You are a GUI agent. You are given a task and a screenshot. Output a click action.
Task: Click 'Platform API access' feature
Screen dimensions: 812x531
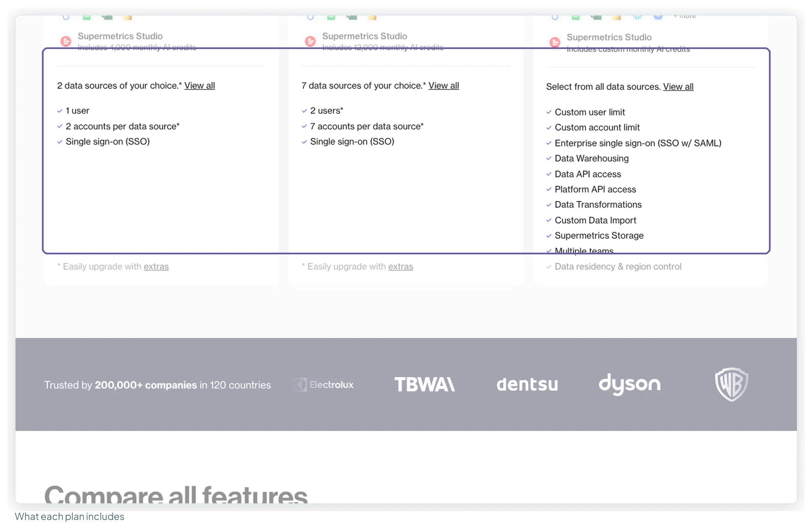tap(595, 190)
